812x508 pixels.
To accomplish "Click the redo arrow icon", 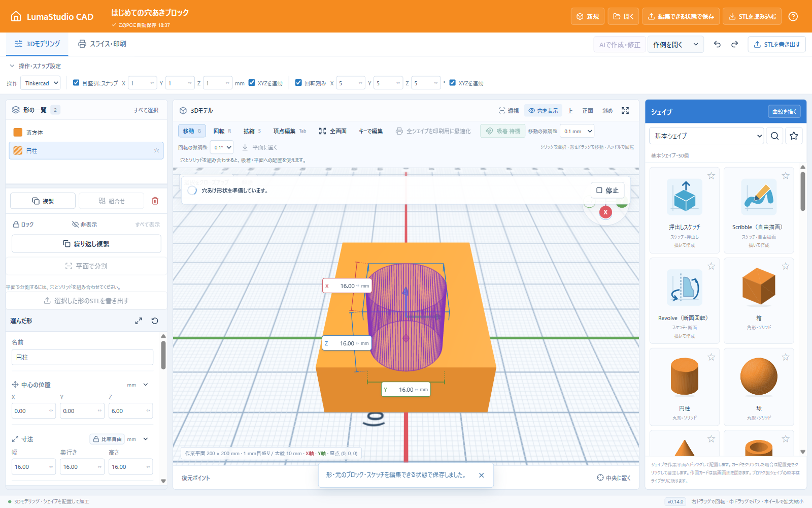I will tap(734, 44).
